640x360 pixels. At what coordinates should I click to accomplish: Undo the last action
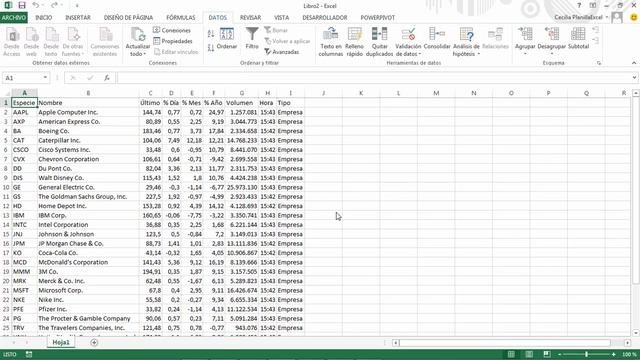point(36,6)
